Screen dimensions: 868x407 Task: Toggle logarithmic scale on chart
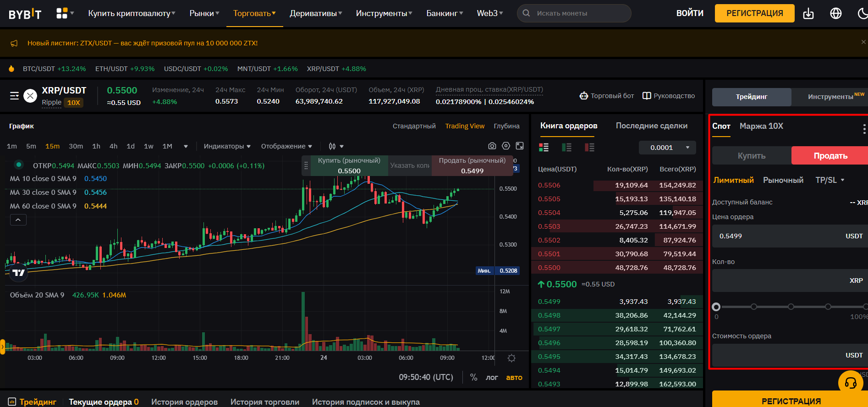pos(491,377)
